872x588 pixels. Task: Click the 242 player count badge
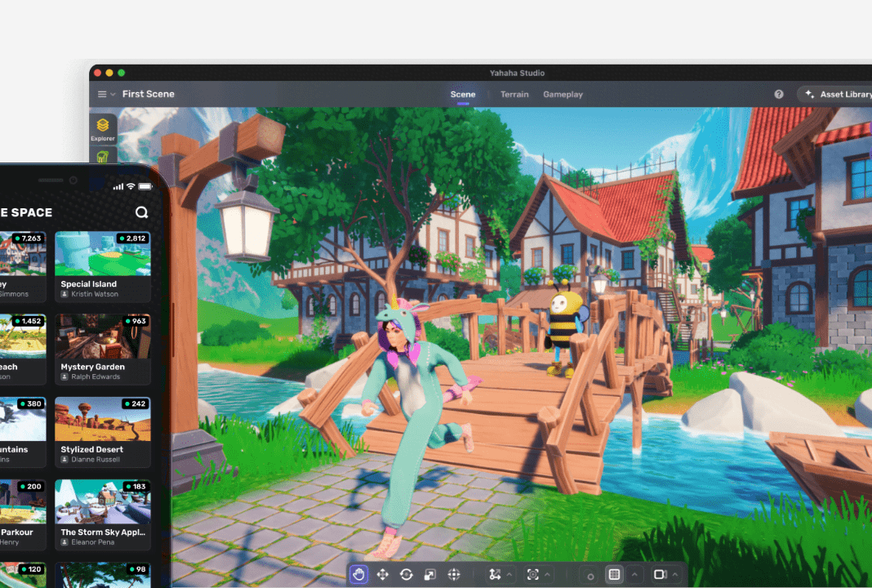(136, 403)
